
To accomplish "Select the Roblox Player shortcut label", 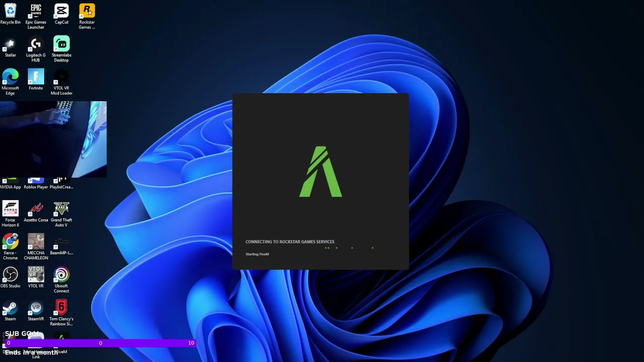I will pos(36,187).
